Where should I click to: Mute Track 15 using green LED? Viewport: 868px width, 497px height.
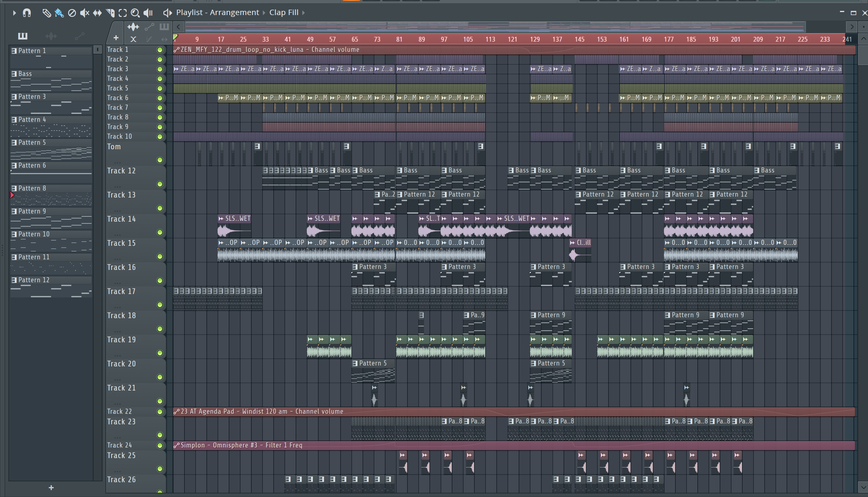pyautogui.click(x=160, y=257)
